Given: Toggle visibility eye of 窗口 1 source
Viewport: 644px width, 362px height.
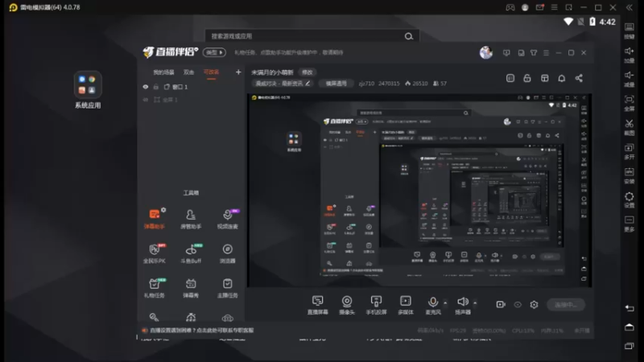Looking at the screenshot, I should point(146,87).
